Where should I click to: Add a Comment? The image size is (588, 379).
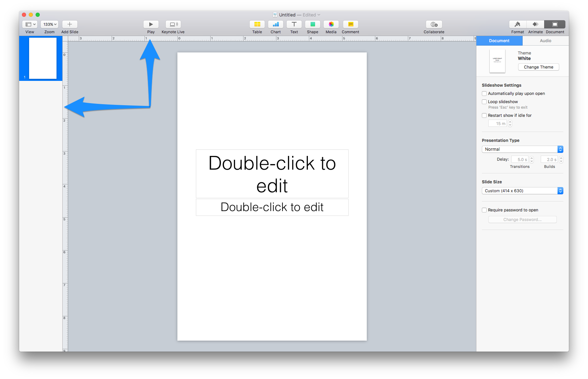(350, 24)
